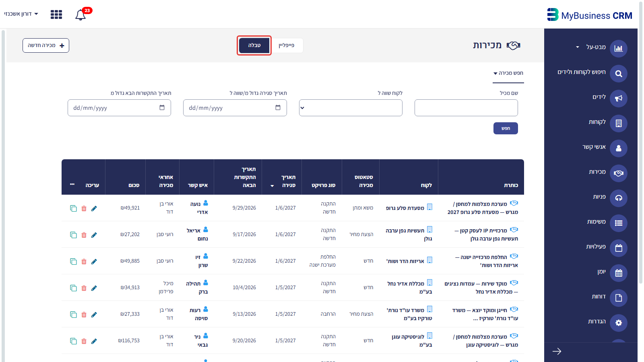The height and width of the screenshot is (362, 644).
Task: Edit the ₪116,753 sale with pencil icon
Action: tap(94, 341)
